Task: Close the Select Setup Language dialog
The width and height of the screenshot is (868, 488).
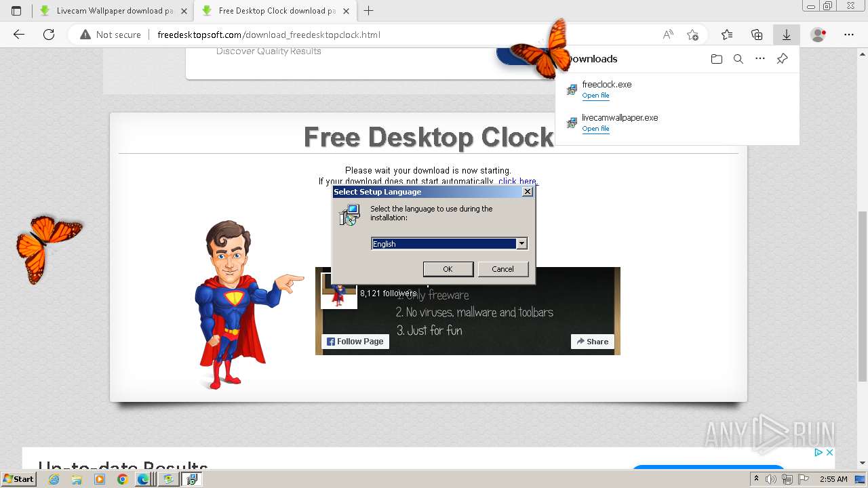Action: tap(528, 192)
